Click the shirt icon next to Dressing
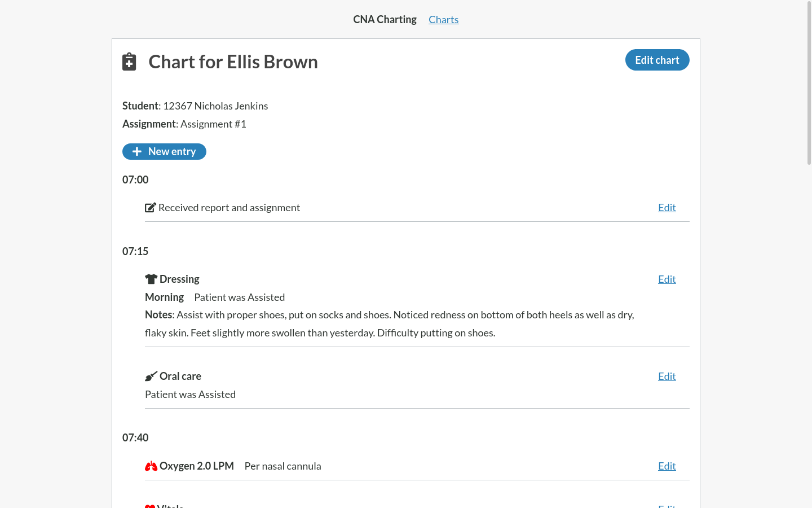 pos(151,279)
